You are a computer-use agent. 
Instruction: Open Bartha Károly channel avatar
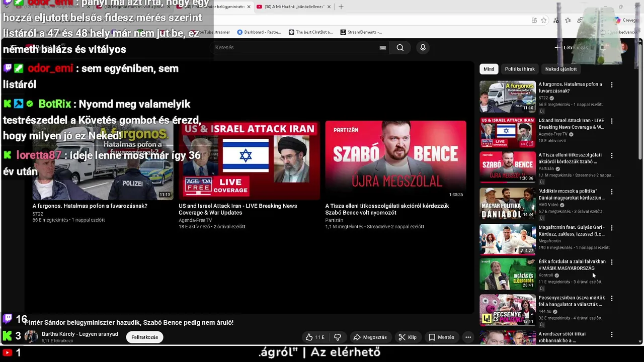31,337
